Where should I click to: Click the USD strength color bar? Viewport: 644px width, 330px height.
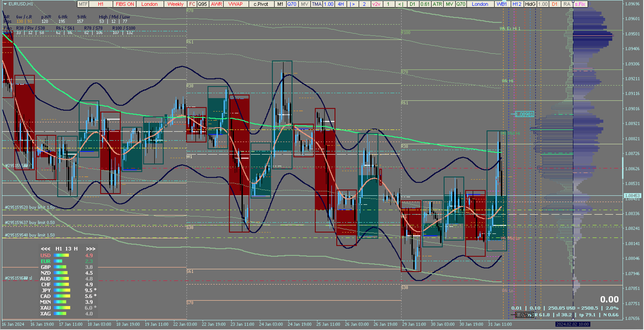[x=61, y=255]
